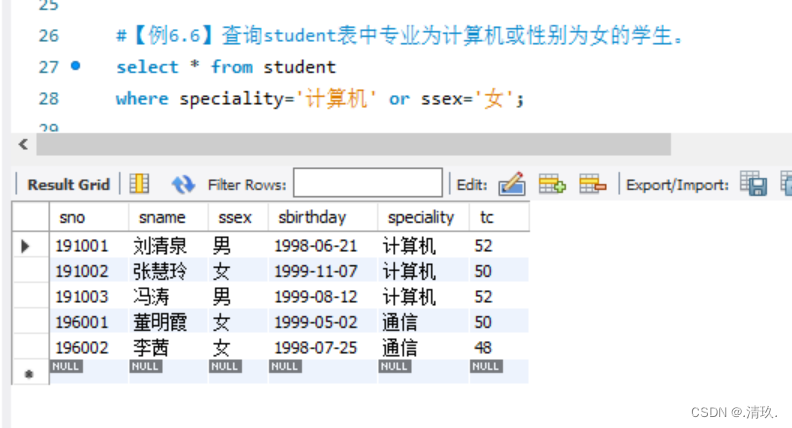
Task: Click the Filter Rows input field
Action: (368, 183)
